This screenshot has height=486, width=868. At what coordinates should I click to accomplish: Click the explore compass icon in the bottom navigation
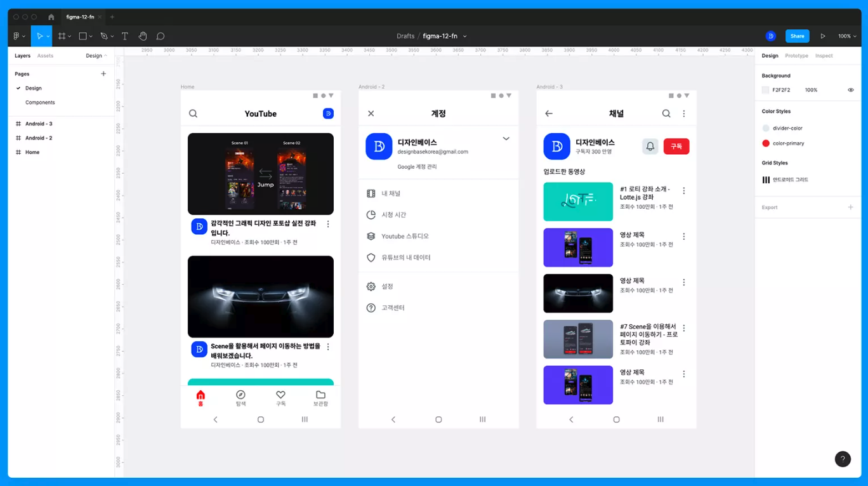(240, 395)
